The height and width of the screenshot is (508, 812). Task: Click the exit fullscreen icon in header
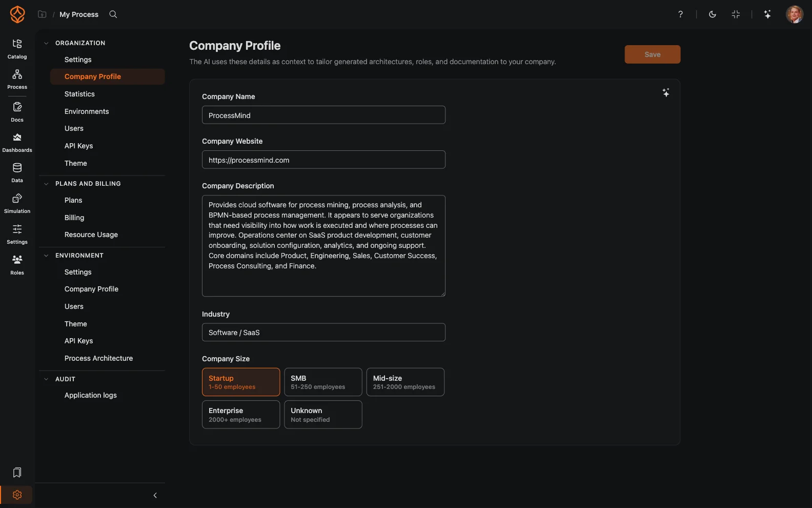736,14
